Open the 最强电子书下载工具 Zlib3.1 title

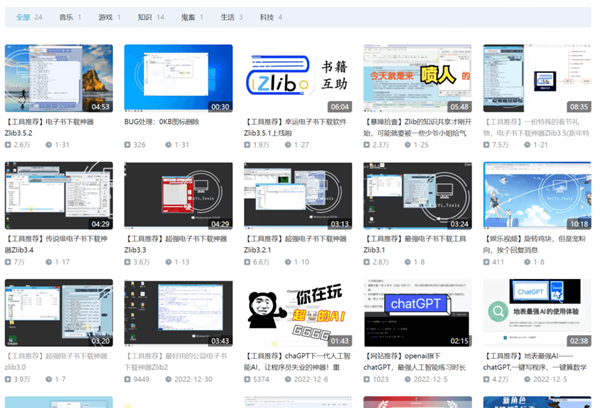415,244
